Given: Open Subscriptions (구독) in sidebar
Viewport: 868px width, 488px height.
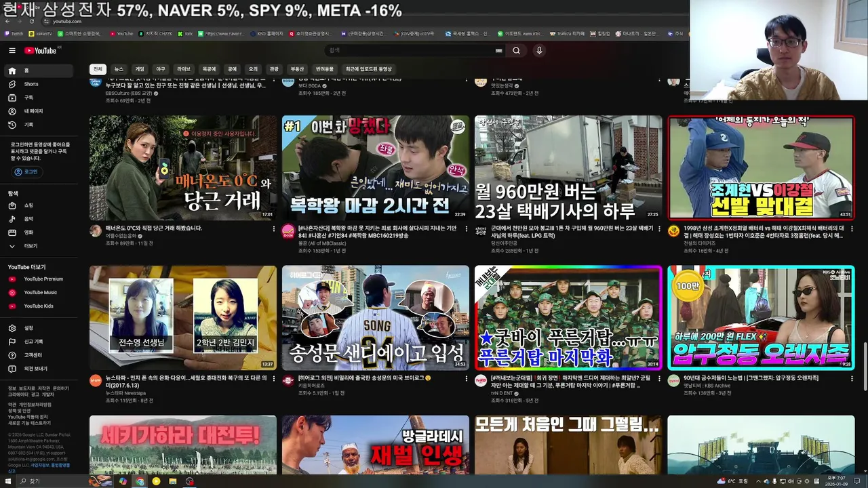Looking at the screenshot, I should 39,98.
